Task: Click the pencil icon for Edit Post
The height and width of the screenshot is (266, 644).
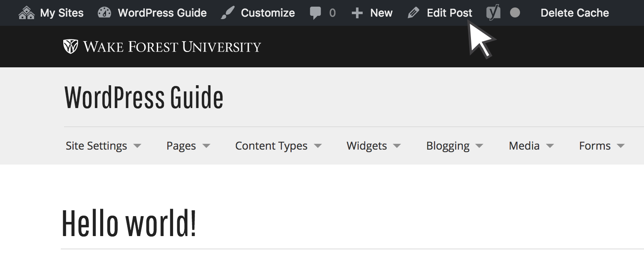Action: click(x=414, y=13)
